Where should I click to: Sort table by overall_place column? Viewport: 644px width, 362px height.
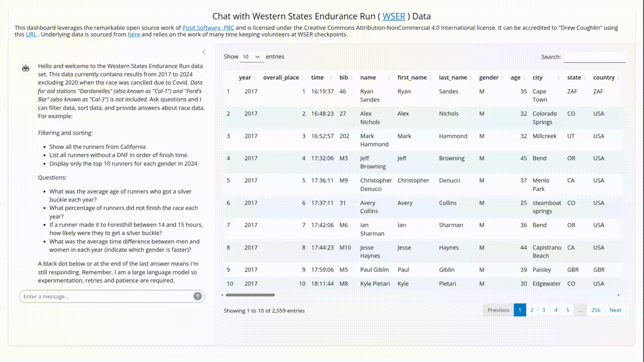point(281,78)
